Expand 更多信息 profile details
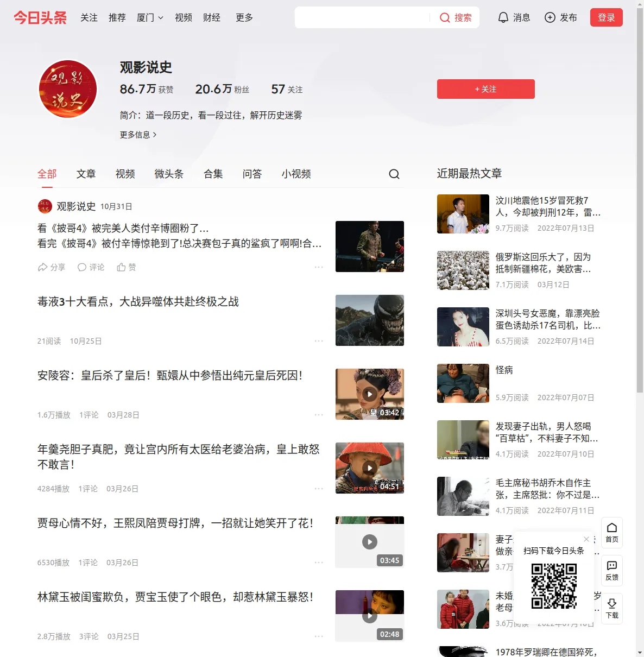Image resolution: width=644 pixels, height=657 pixels. (138, 135)
